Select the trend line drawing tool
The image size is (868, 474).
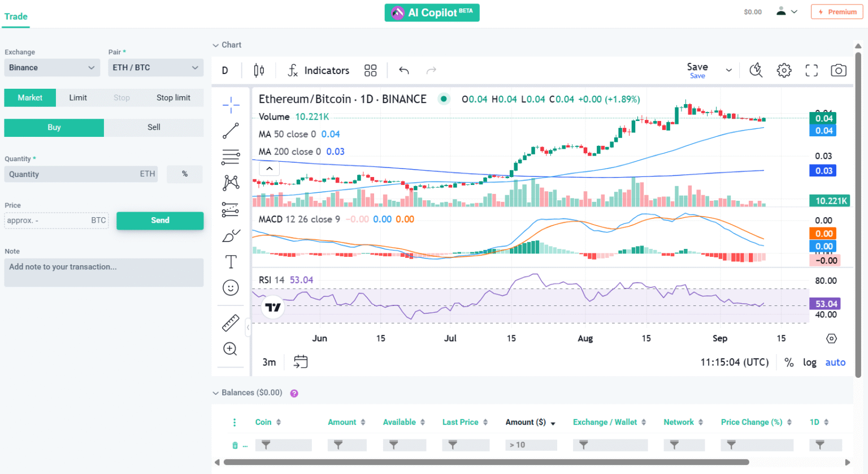pyautogui.click(x=231, y=131)
